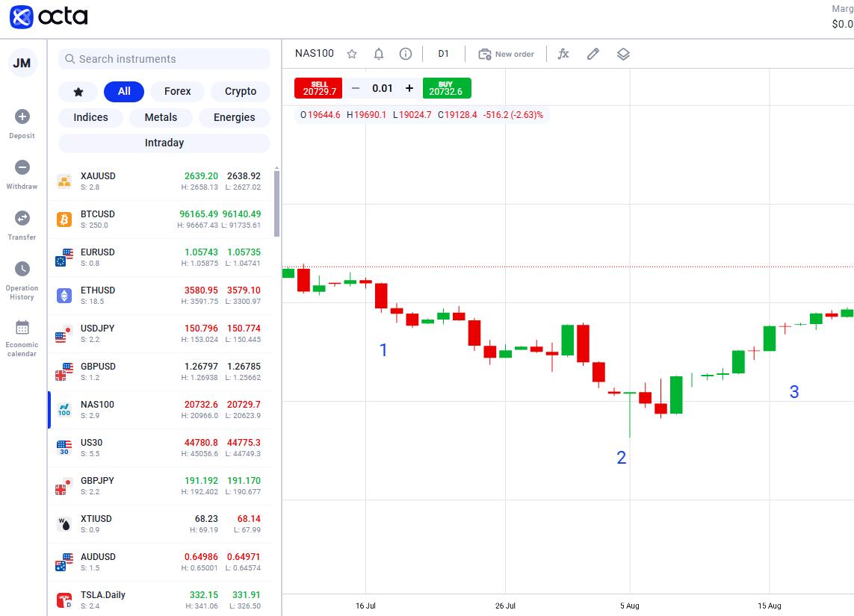854x616 pixels.
Task: Filter instruments by Indices
Action: 91,117
